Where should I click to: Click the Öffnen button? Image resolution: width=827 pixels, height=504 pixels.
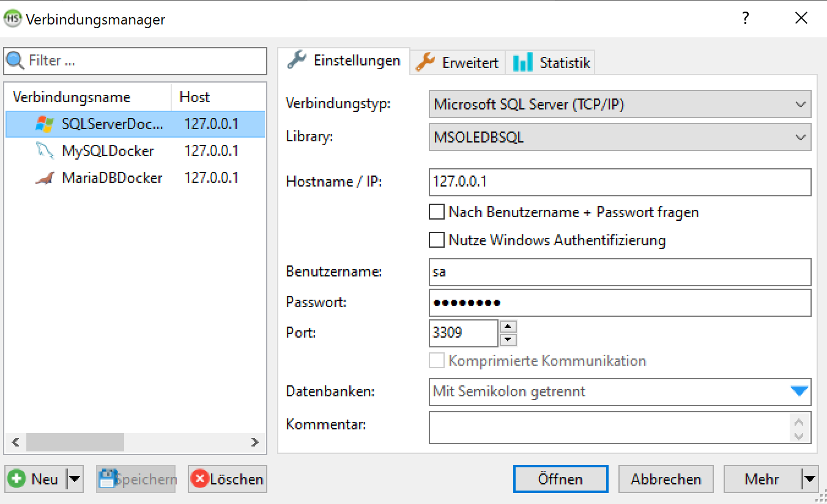click(x=561, y=479)
